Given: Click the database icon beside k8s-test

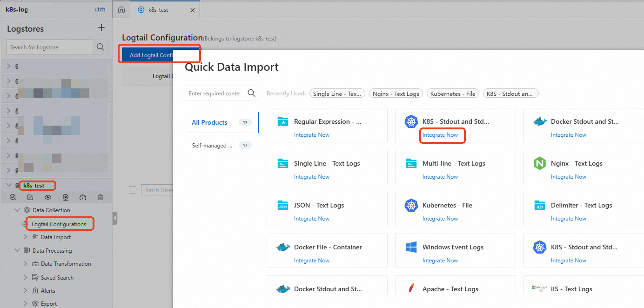Looking at the screenshot, I should coord(18,186).
